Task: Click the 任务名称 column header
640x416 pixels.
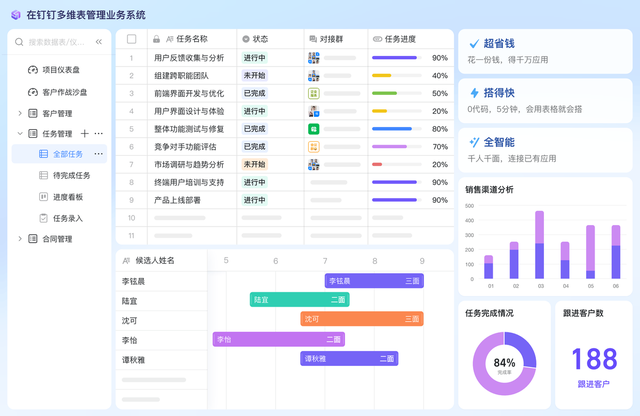Action: click(192, 39)
